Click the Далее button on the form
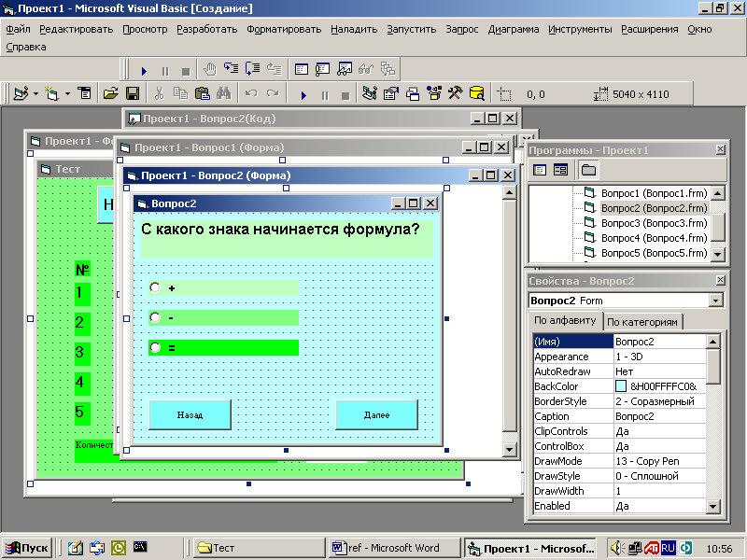The width and height of the screenshot is (747, 560). click(376, 414)
